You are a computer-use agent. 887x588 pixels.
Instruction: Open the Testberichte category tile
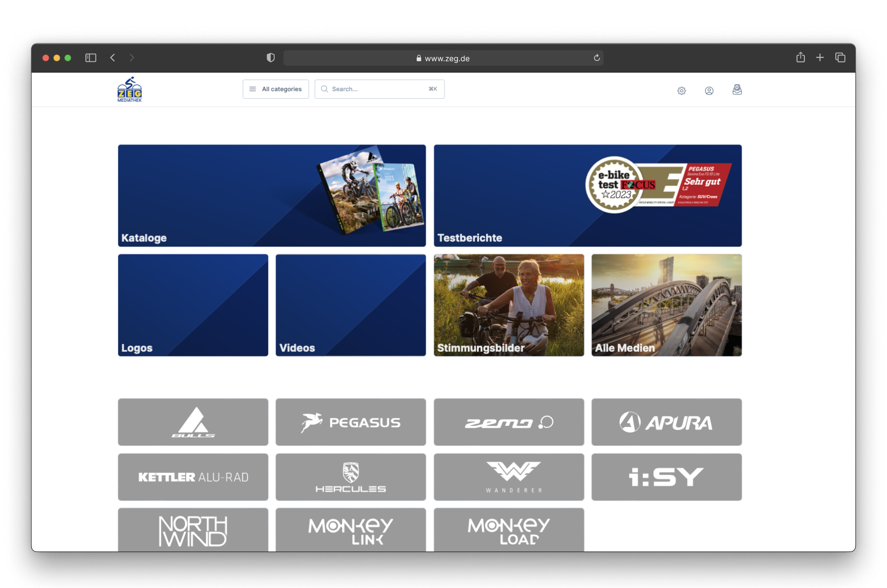tap(587, 196)
